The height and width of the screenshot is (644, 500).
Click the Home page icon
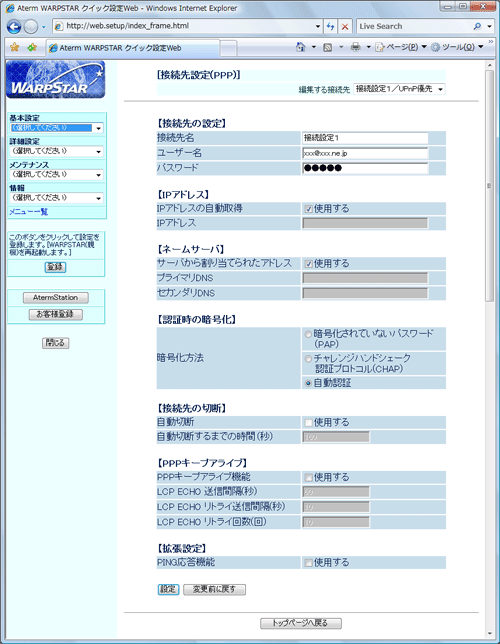click(301, 47)
